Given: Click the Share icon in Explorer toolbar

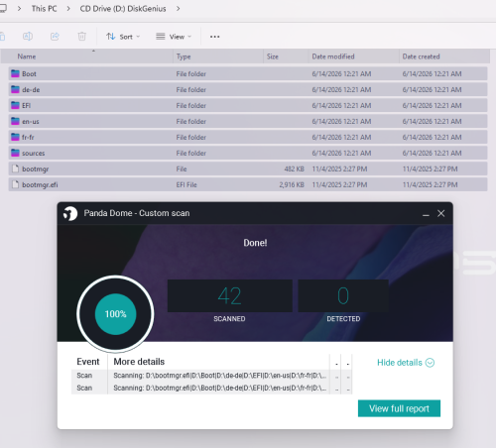Looking at the screenshot, I should [x=55, y=37].
